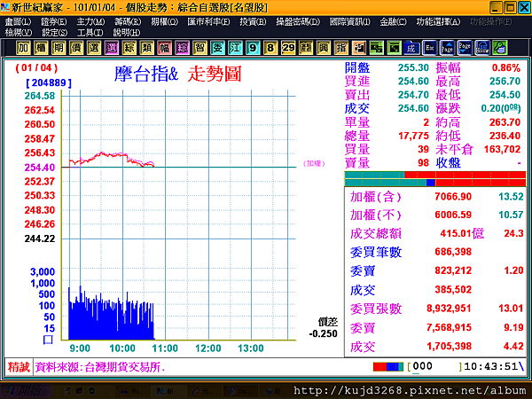Click the red 幅 toolbar icon
This screenshot has height=399, width=532.
tap(165, 48)
